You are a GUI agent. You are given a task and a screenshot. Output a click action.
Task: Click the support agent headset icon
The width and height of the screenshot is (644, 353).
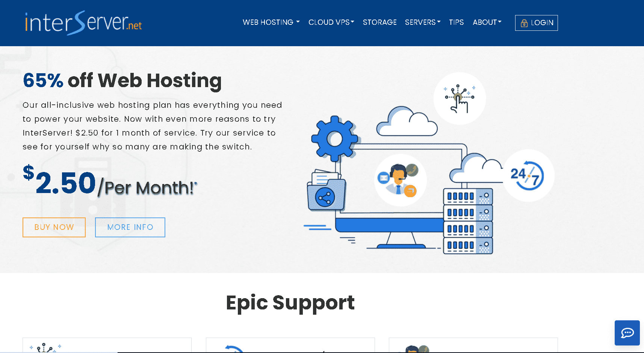point(401,180)
